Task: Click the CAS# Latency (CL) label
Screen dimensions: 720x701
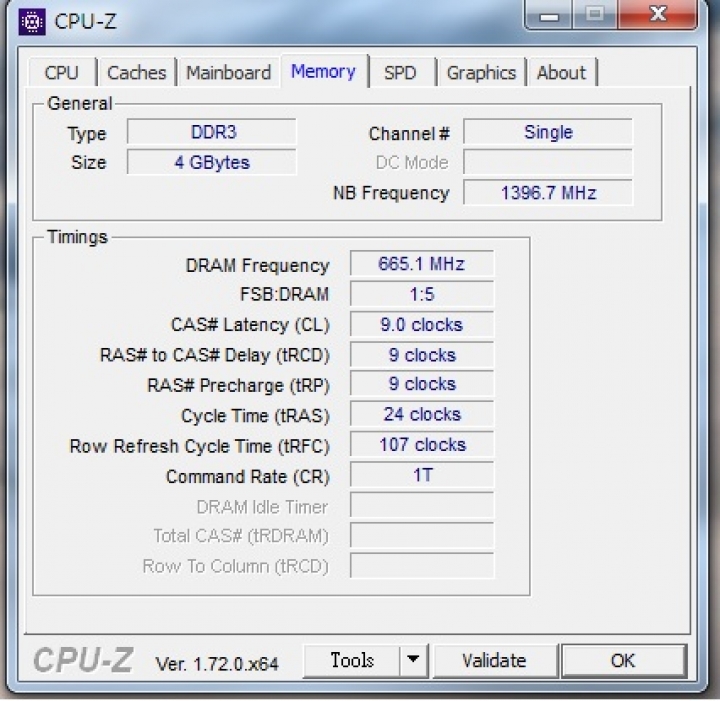Action: pos(250,325)
